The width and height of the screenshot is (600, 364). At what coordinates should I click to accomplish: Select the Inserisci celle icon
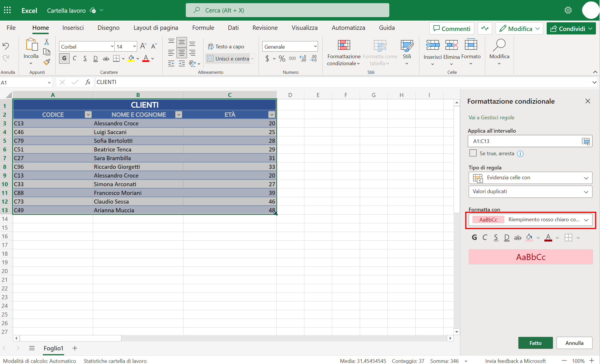point(432,49)
